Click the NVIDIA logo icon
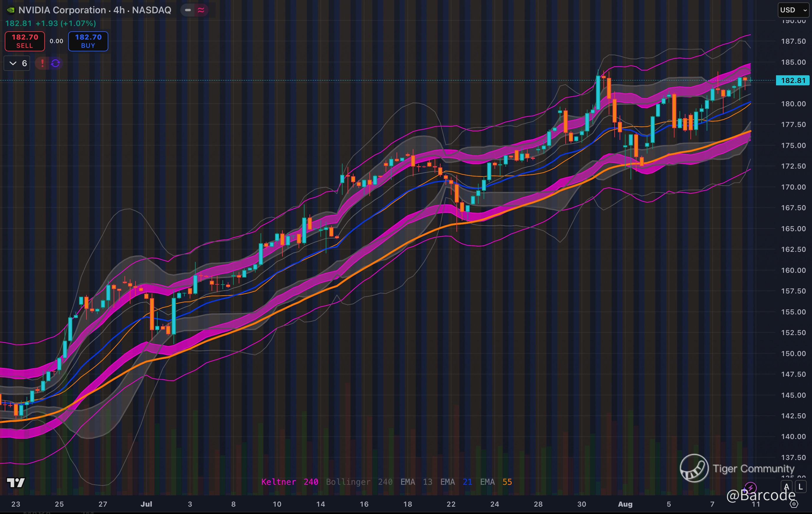The image size is (812, 514). point(10,10)
